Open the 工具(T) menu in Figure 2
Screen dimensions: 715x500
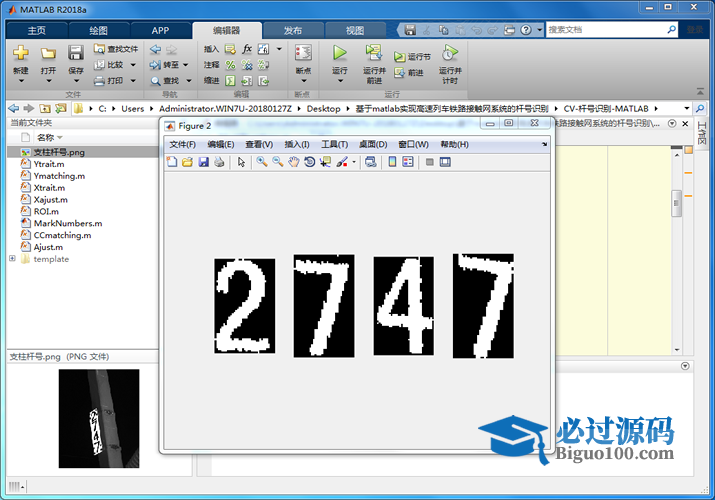(334, 144)
